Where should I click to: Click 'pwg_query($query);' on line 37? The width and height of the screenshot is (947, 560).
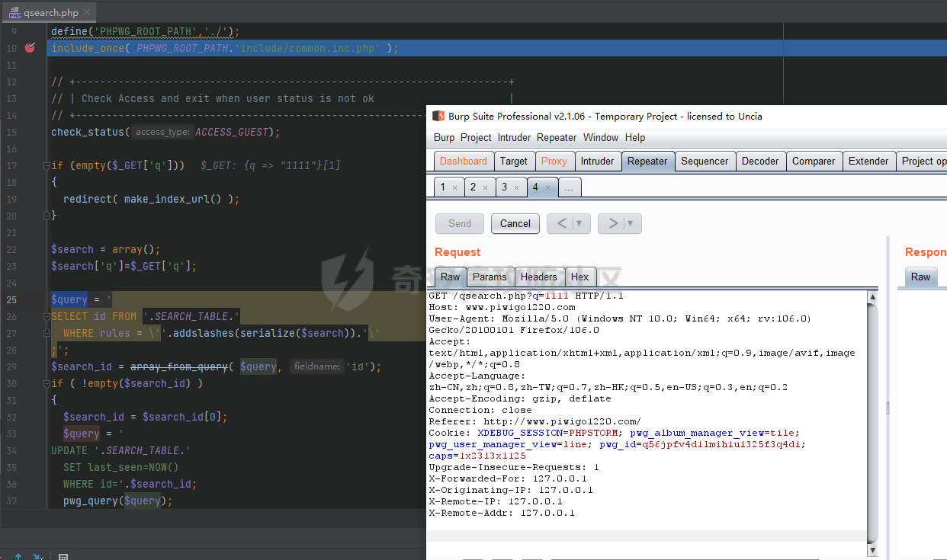118,501
